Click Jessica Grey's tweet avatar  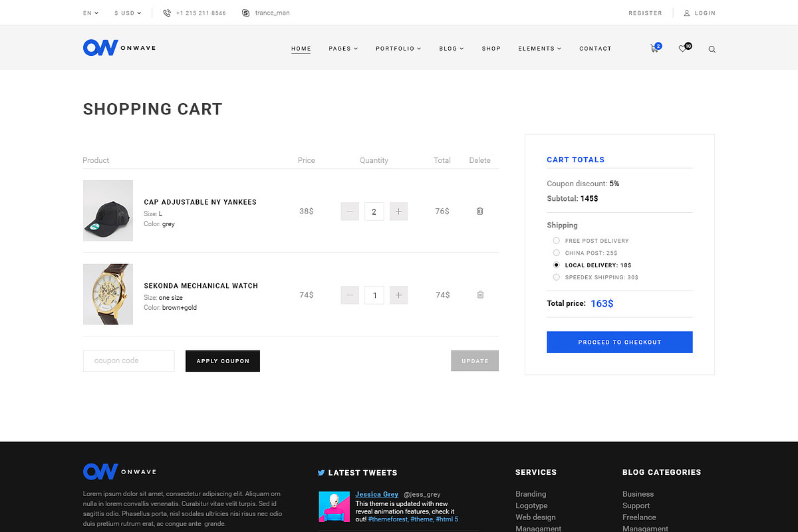[334, 507]
